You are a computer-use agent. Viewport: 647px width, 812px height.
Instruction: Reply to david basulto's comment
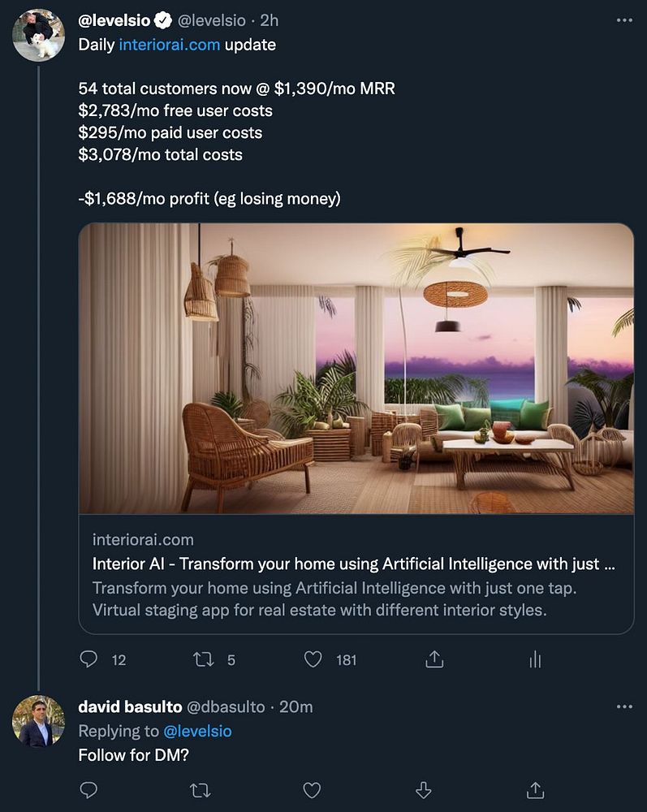[88, 790]
